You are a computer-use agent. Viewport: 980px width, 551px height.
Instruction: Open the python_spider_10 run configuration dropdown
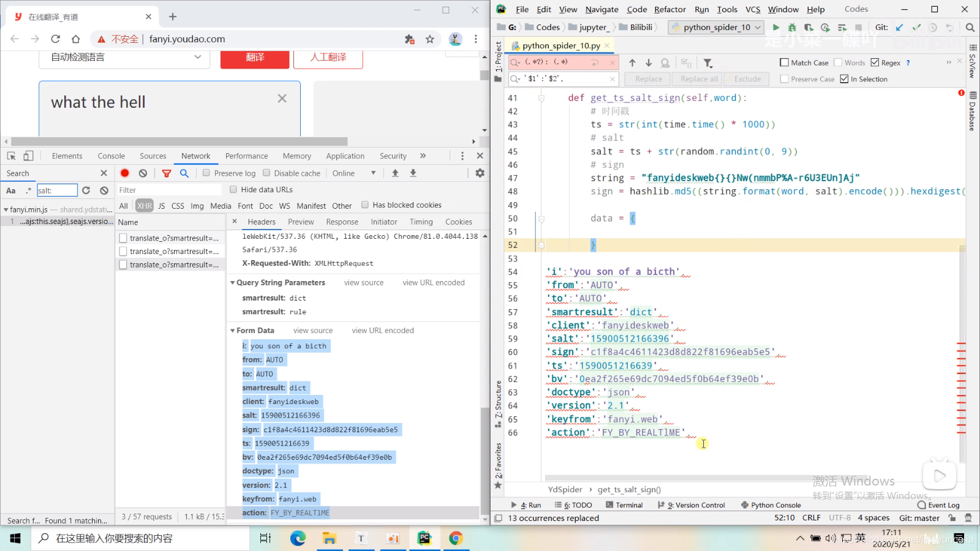[x=716, y=28]
